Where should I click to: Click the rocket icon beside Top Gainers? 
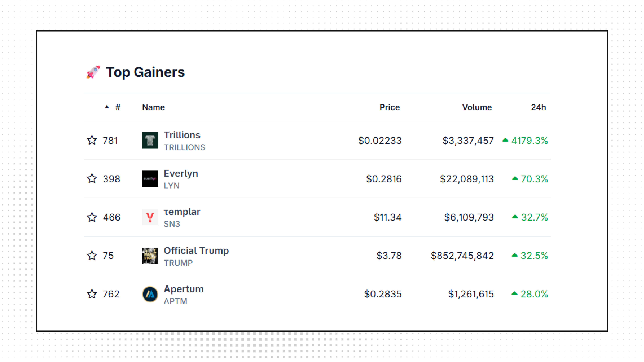coord(93,72)
